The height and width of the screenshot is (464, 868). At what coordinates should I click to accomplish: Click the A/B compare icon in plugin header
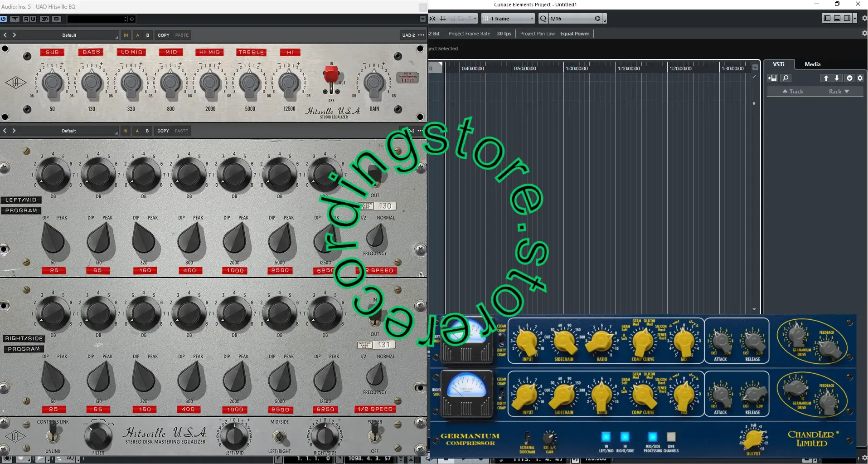click(44, 19)
